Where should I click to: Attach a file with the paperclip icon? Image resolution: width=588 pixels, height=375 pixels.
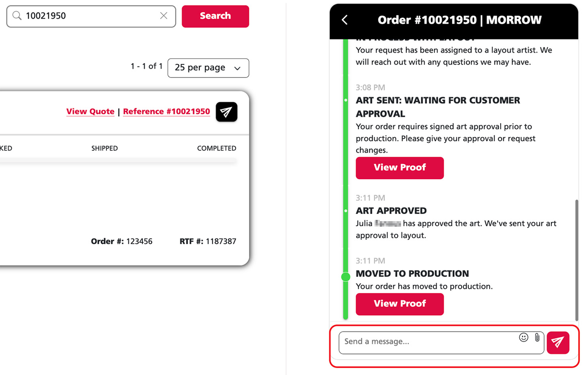tap(537, 338)
